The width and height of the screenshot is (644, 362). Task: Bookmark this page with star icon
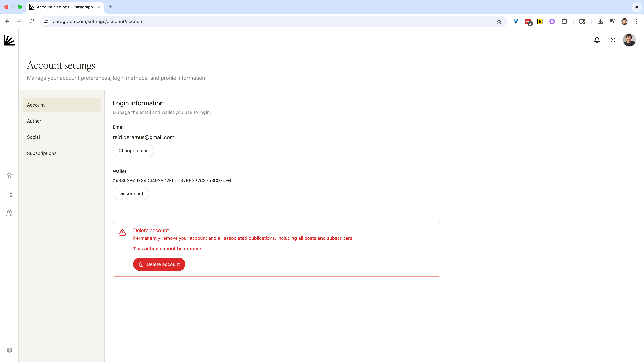[x=499, y=21]
